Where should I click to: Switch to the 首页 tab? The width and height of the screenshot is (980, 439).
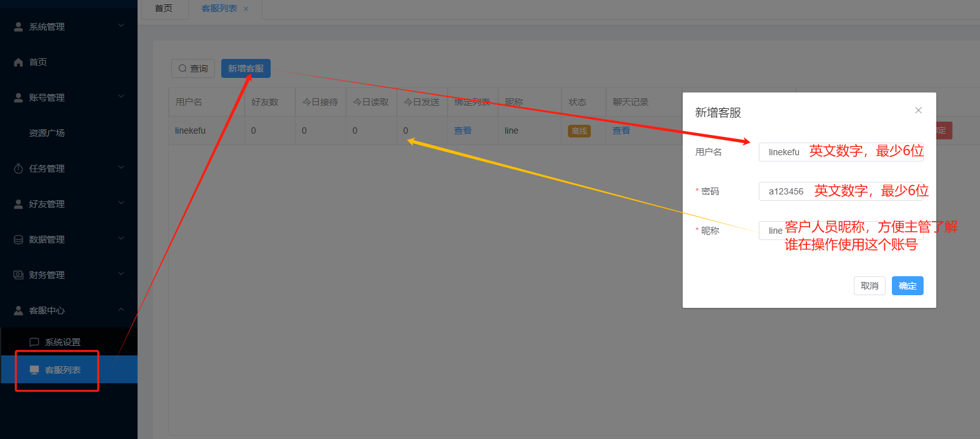pos(164,9)
